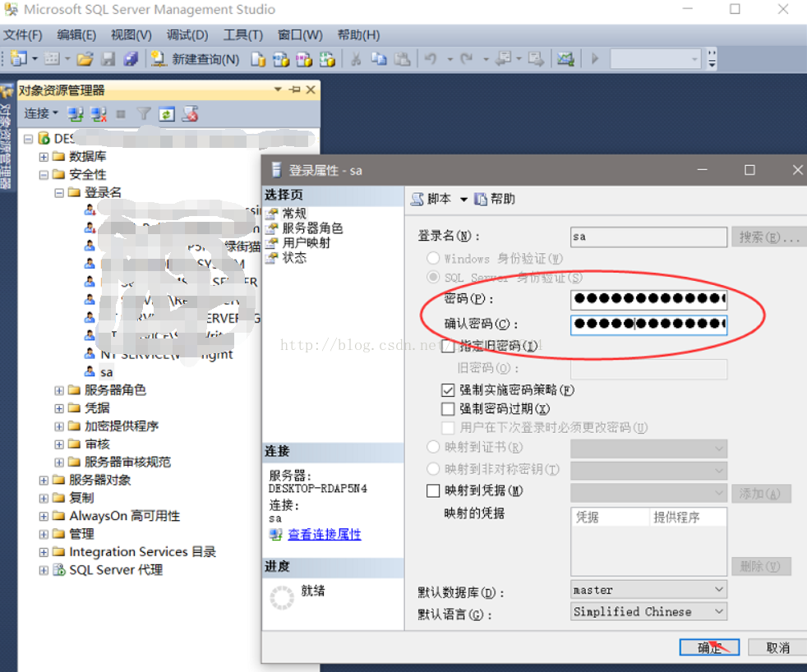Viewport: 807px width, 672px height.
Task: Select the User Mapping (用户映射) page
Action: point(307,243)
